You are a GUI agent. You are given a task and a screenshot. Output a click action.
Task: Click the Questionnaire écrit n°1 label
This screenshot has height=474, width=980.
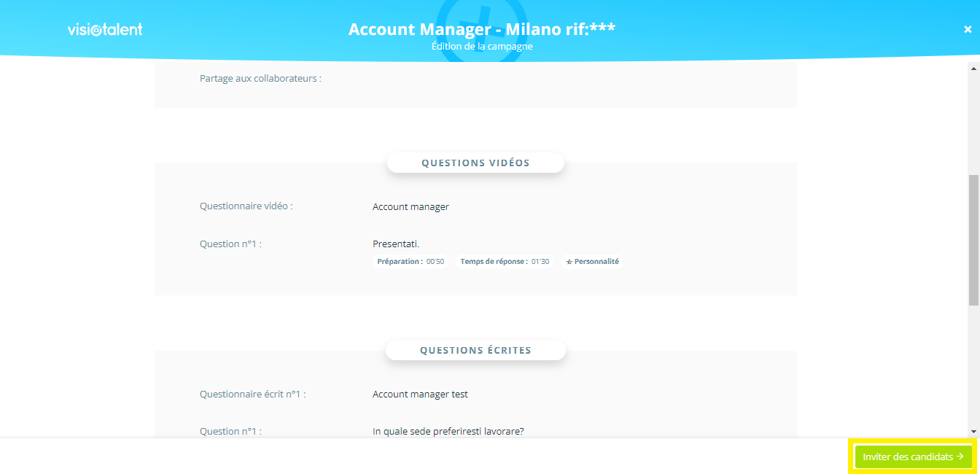(x=252, y=395)
